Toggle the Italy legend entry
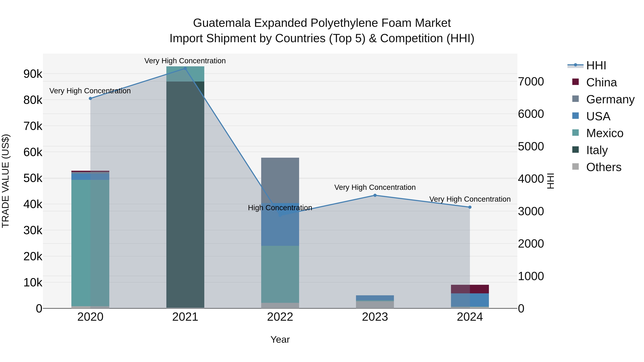The image size is (644, 362). pos(590,150)
